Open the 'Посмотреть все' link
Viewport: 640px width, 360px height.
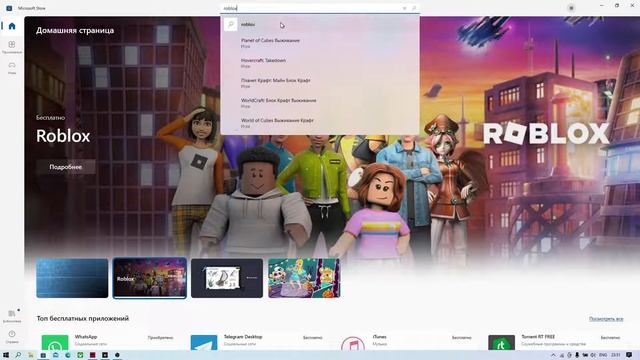click(x=606, y=319)
